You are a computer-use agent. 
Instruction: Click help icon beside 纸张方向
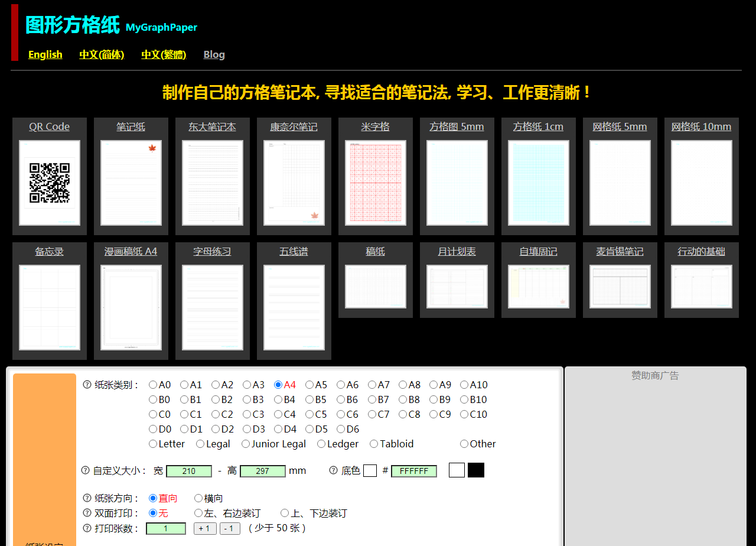tap(87, 498)
